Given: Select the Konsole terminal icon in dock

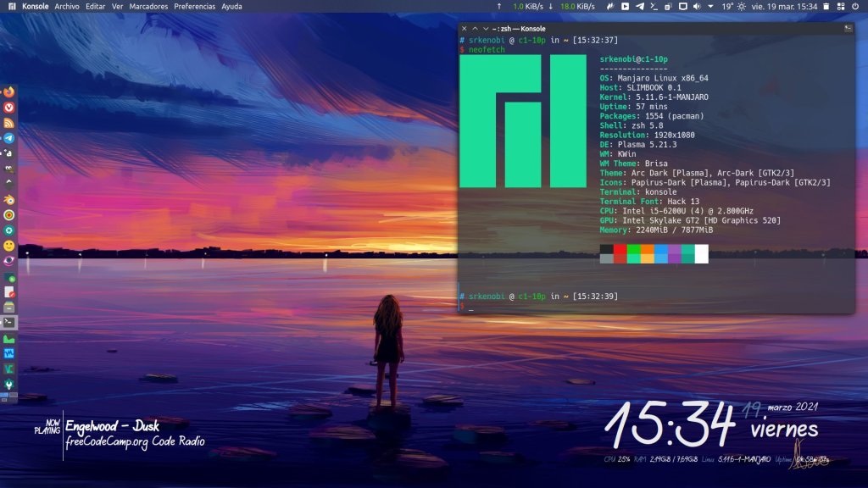Looking at the screenshot, I should coord(9,322).
